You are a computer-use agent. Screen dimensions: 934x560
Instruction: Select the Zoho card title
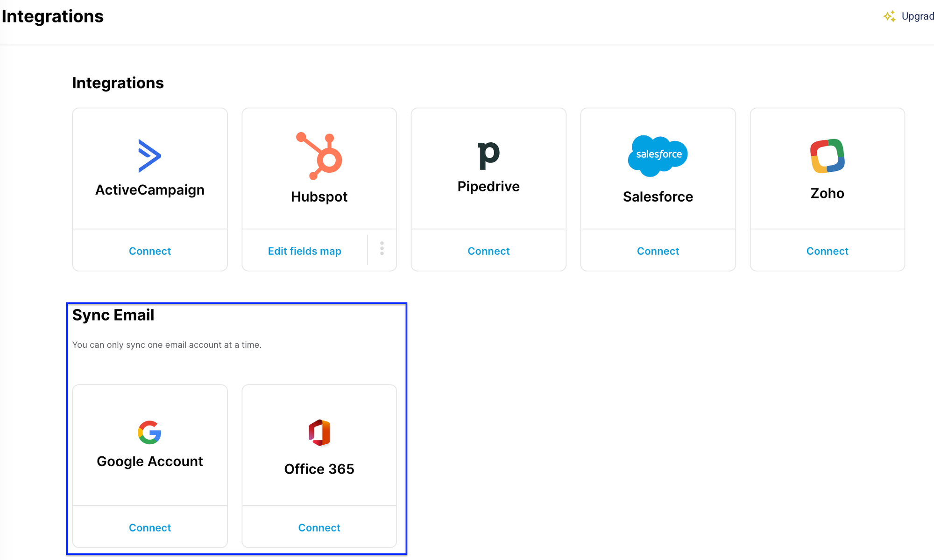click(x=828, y=194)
